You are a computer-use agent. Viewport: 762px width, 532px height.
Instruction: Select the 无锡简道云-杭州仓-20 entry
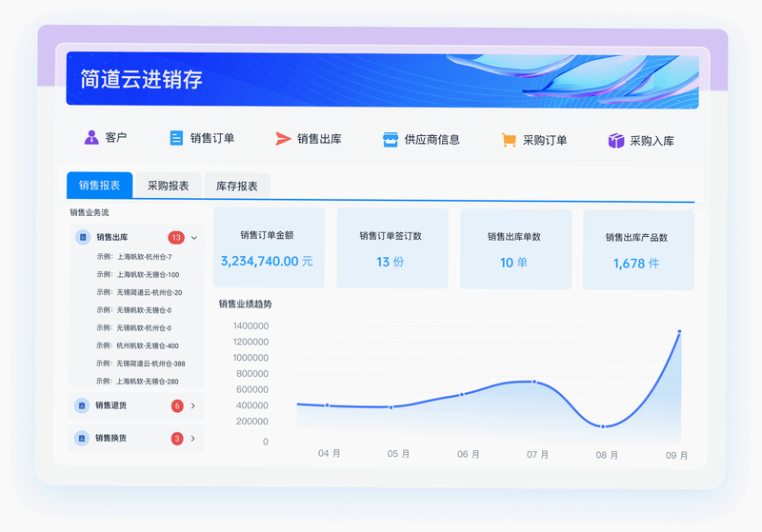(x=139, y=292)
